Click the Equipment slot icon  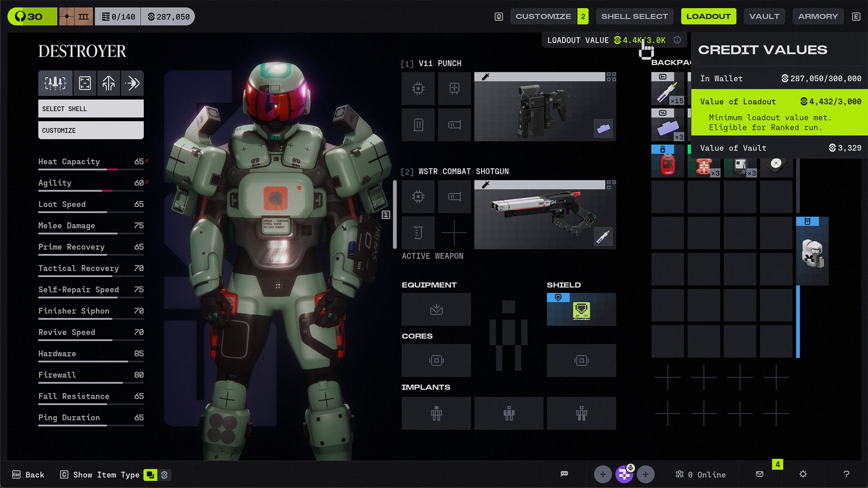435,310
